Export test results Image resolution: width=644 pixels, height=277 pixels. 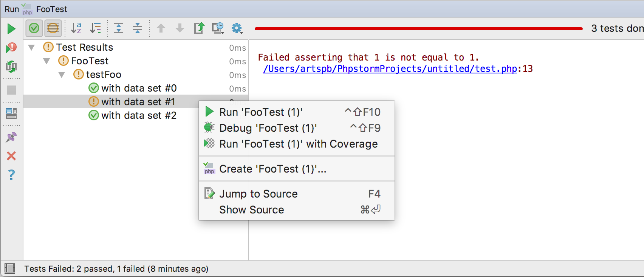pyautogui.click(x=199, y=28)
